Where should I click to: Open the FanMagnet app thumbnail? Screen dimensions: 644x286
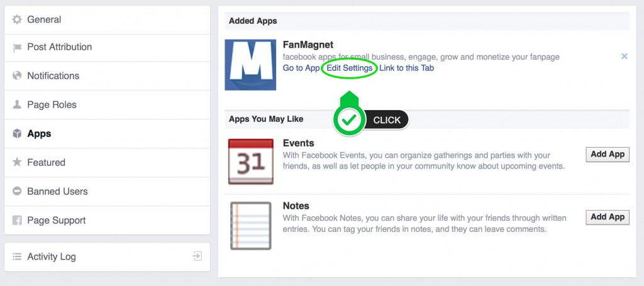(x=250, y=65)
